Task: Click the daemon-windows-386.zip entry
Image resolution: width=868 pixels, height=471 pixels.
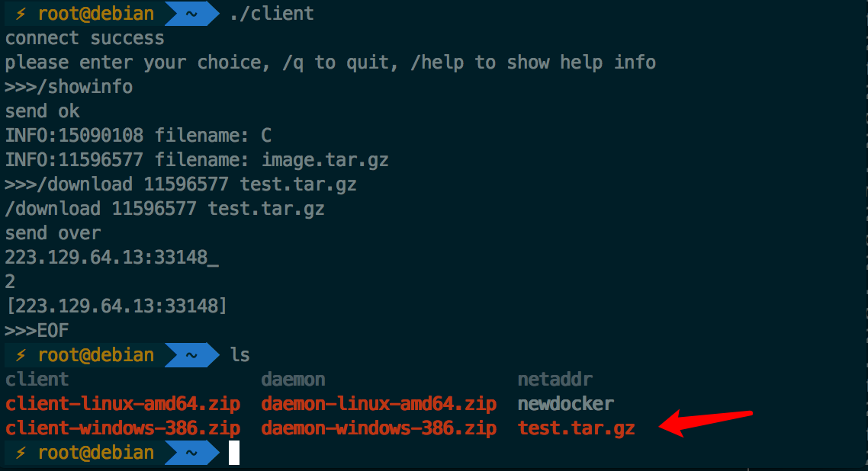Action: [x=379, y=428]
